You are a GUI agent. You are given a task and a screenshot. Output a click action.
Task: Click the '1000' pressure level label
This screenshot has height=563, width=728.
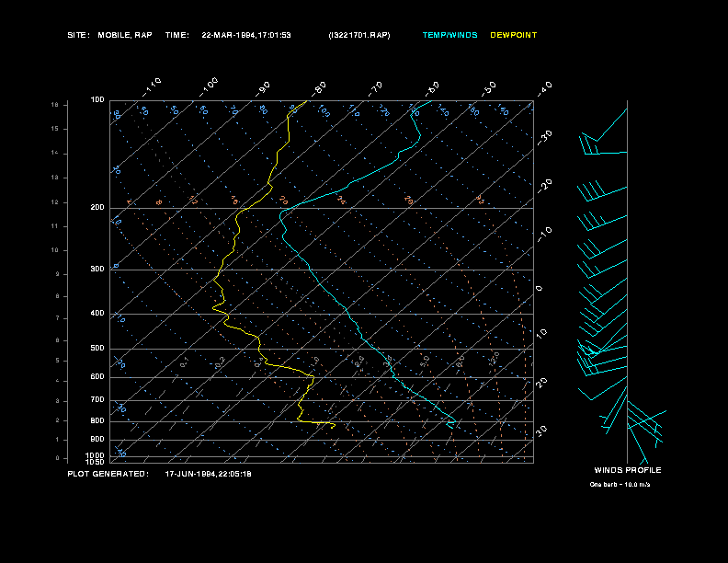point(96,455)
